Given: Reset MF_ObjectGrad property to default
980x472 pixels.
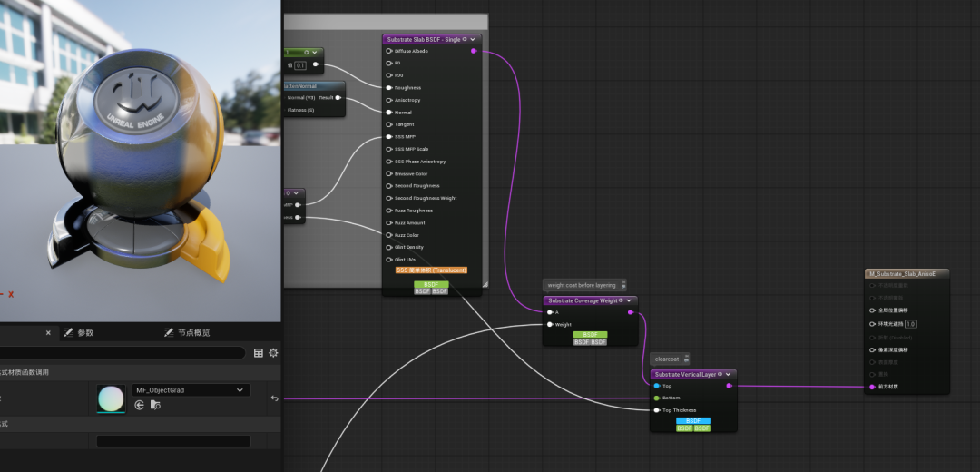Looking at the screenshot, I should click(274, 398).
